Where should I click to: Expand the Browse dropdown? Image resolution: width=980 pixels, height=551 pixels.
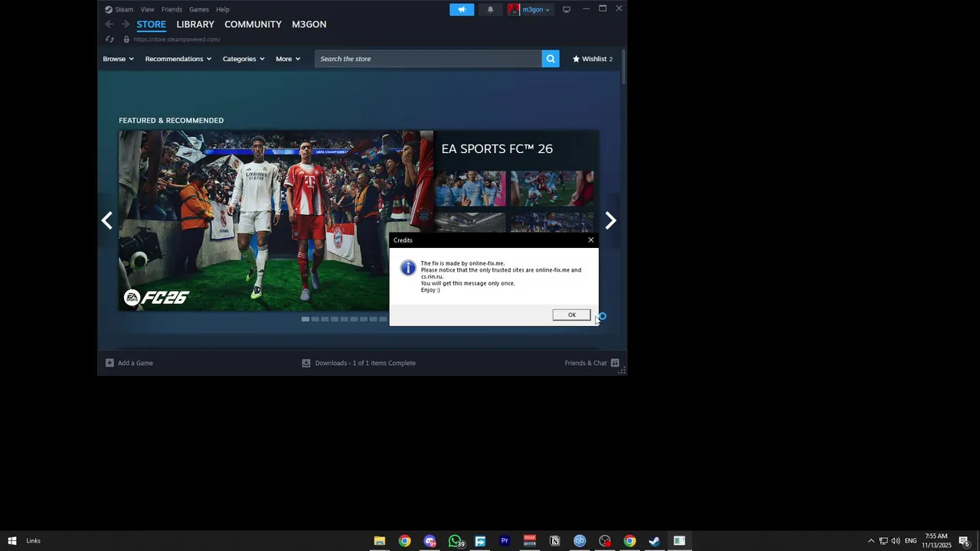[x=118, y=59]
